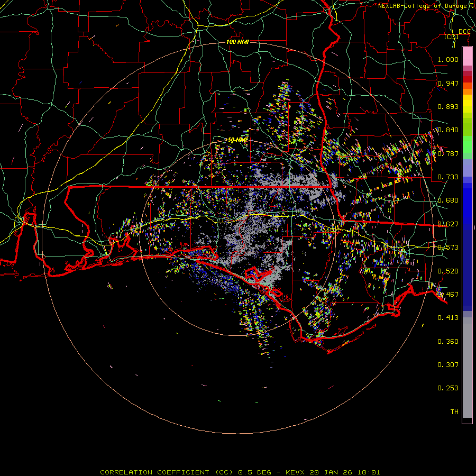Viewport: 476px width, 476px height.
Task: Click the 100 NMI range ring label
Action: pos(237,42)
